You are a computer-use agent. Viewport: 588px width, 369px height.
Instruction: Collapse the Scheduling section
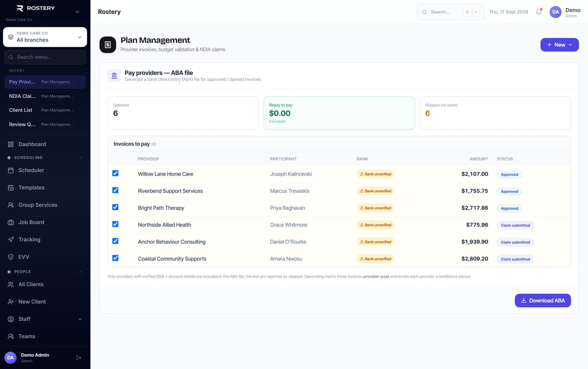(x=81, y=157)
